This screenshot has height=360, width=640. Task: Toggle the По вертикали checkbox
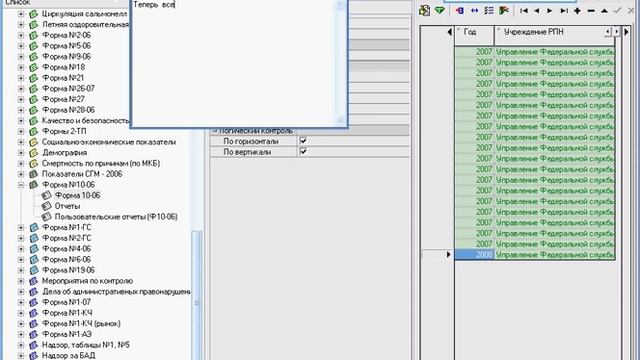point(303,151)
